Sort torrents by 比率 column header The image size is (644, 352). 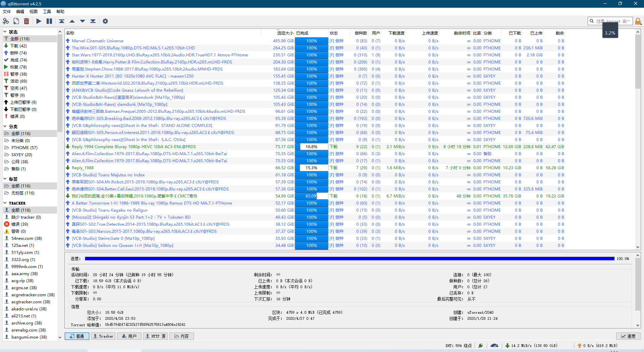[x=477, y=33]
